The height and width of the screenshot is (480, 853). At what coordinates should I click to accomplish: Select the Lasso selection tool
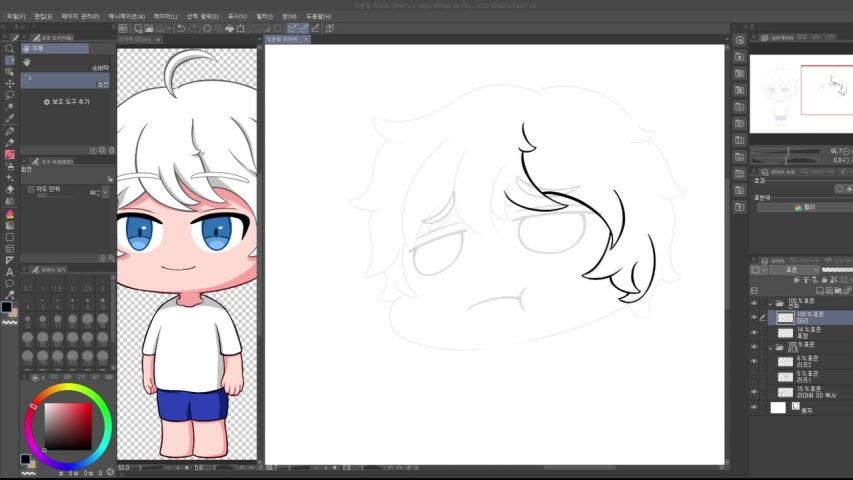9,95
